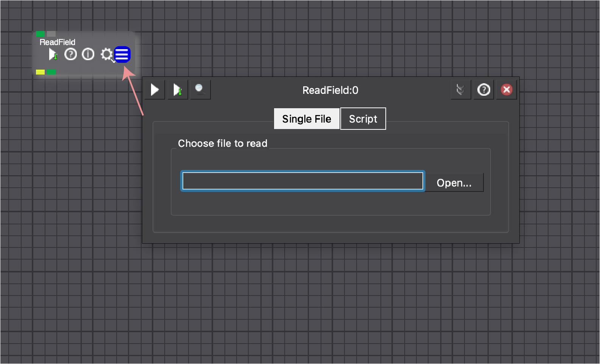This screenshot has width=600, height=364.
Task: Click the green output port on ReadField module
Action: coord(51,72)
